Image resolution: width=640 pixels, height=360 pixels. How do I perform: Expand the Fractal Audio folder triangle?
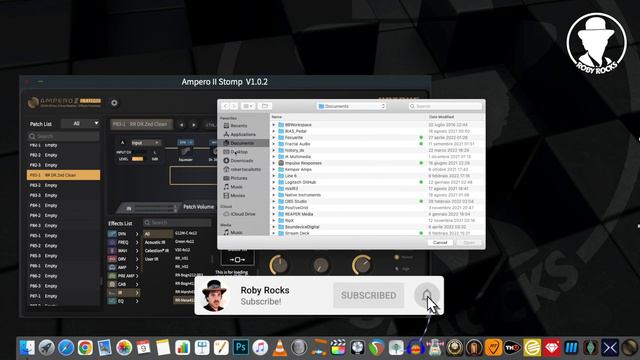(x=274, y=144)
